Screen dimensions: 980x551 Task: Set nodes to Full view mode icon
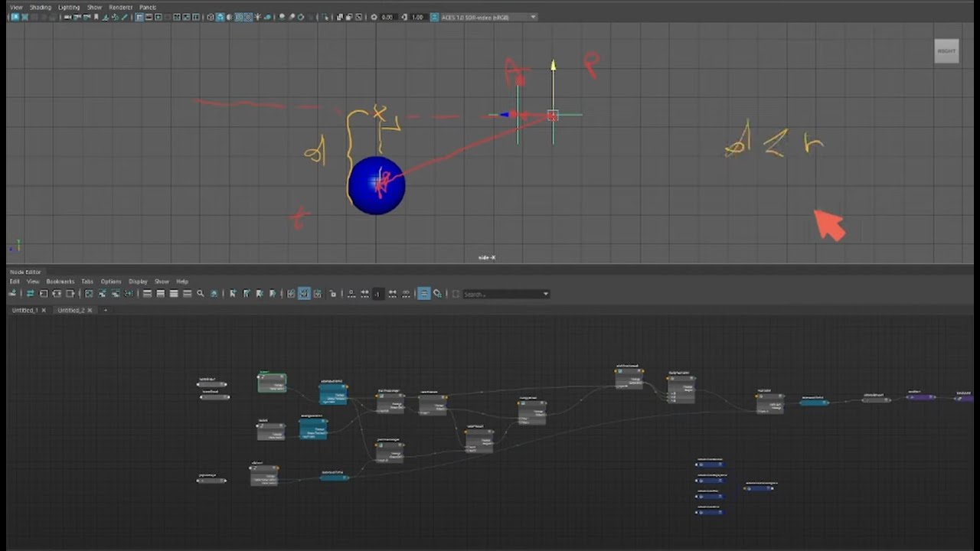coord(174,293)
